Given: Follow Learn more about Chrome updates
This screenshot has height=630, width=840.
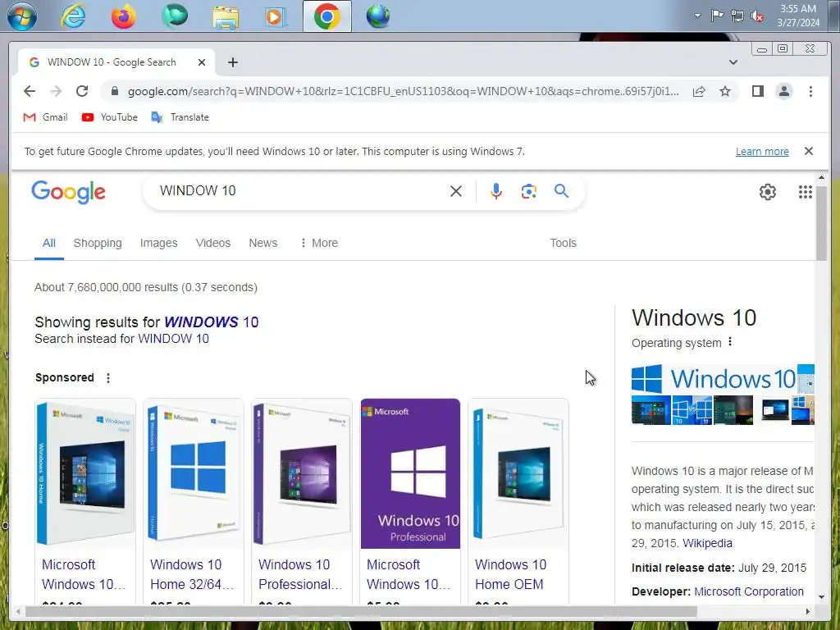Looking at the screenshot, I should [762, 152].
